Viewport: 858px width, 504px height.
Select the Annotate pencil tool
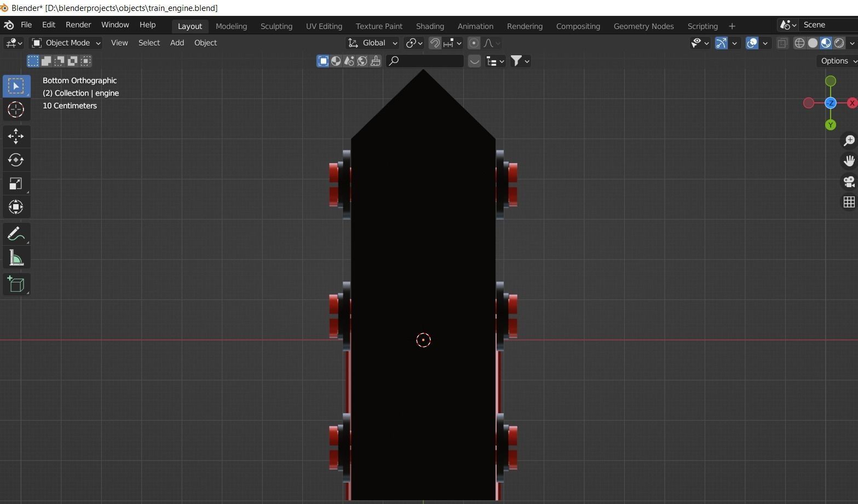pos(16,234)
